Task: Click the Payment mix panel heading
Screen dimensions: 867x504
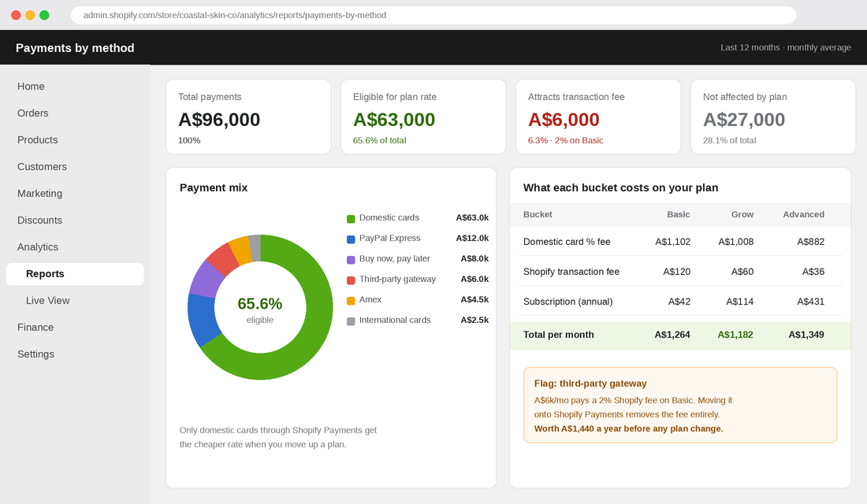Action: (214, 188)
